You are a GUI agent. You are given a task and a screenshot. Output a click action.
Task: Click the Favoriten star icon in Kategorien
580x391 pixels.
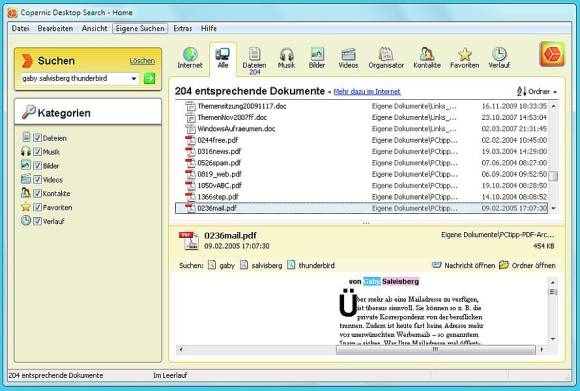tap(26, 207)
